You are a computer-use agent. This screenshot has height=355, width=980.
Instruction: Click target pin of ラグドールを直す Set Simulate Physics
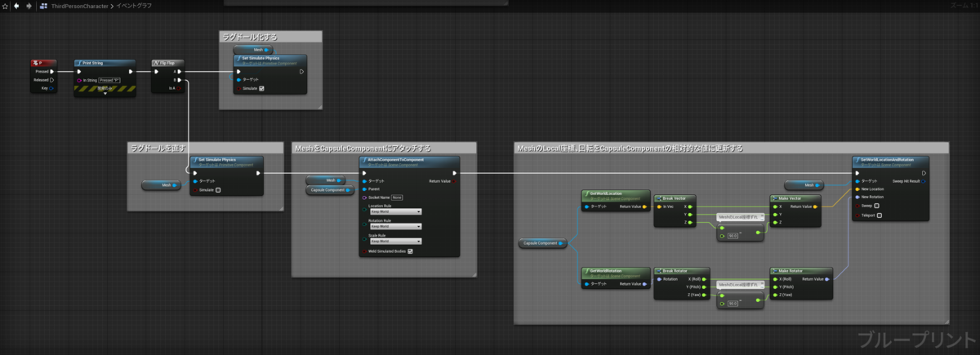(x=194, y=181)
